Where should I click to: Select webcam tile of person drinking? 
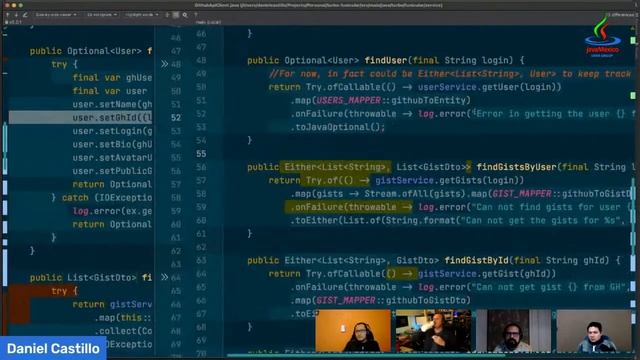coord(433,331)
